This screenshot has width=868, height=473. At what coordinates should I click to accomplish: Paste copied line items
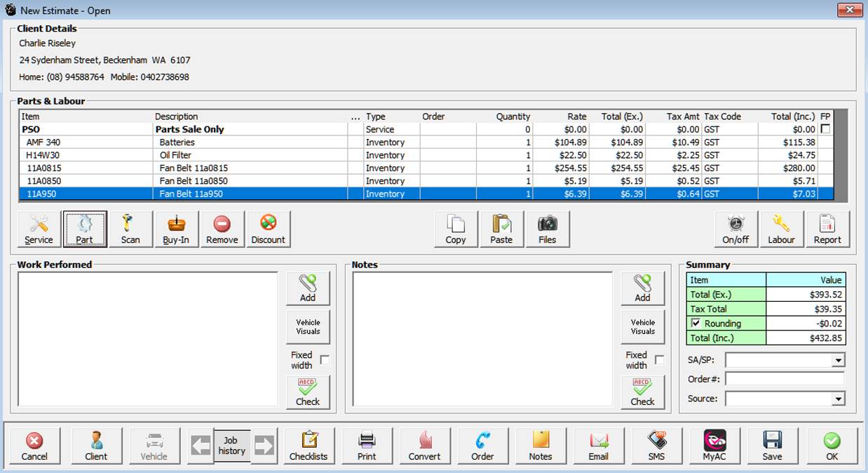[x=501, y=229]
